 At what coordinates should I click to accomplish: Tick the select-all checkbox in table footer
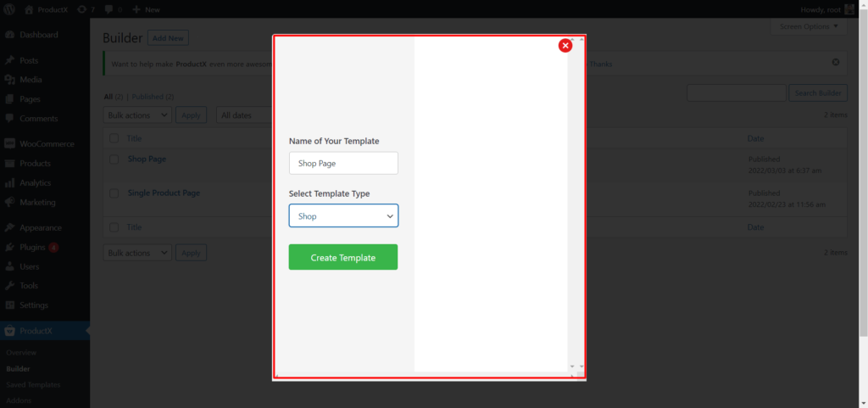click(x=114, y=227)
